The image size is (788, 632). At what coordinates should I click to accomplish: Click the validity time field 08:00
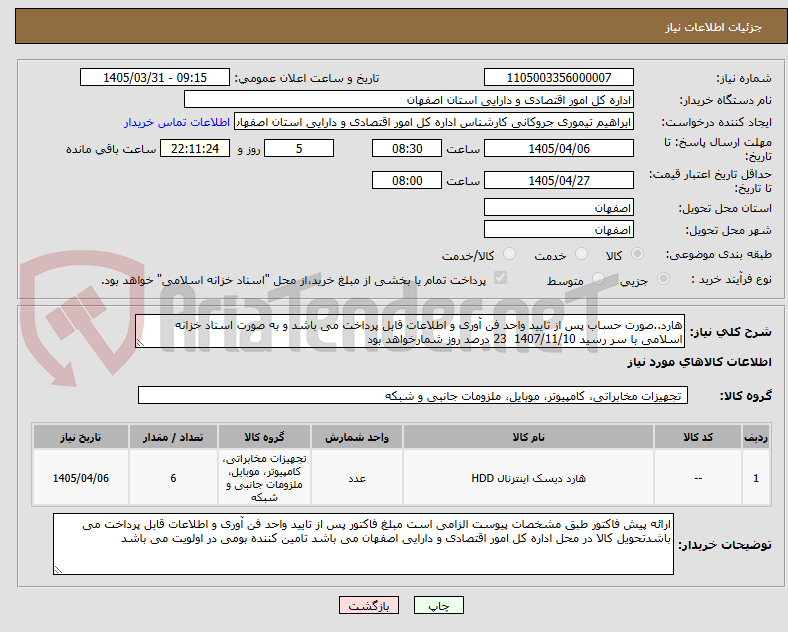tap(407, 180)
